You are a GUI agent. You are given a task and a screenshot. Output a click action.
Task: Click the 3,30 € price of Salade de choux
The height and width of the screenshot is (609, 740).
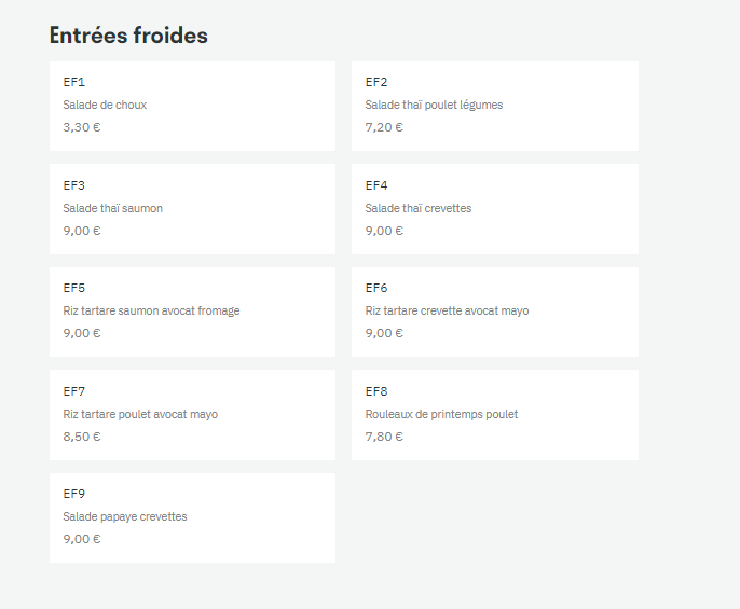coord(82,127)
